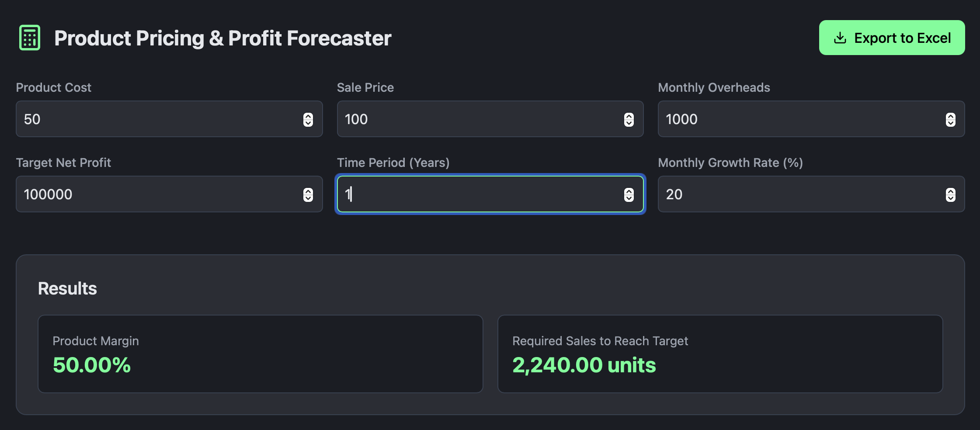Focus the Time Period (Years) input field
Image resolution: width=980 pixels, height=430 pixels.
[490, 194]
